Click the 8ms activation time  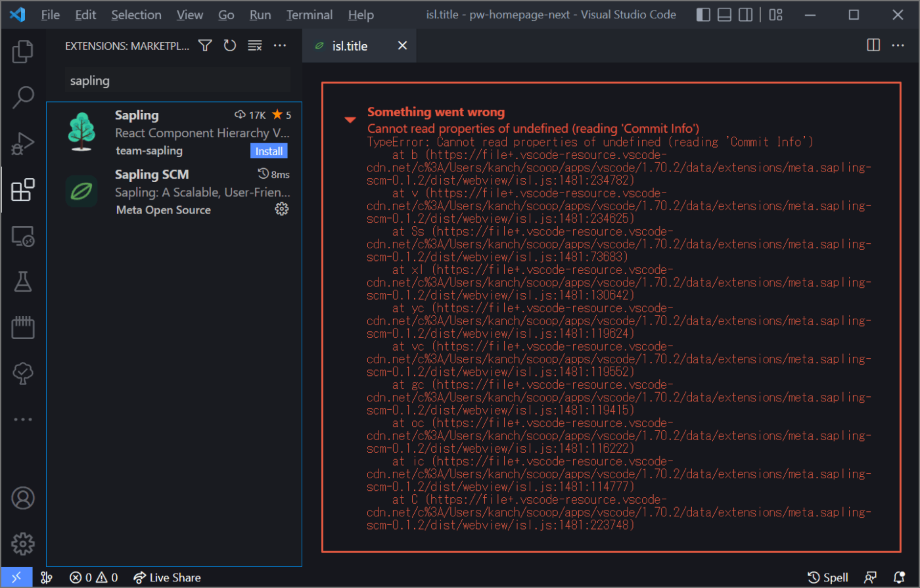[x=274, y=174]
